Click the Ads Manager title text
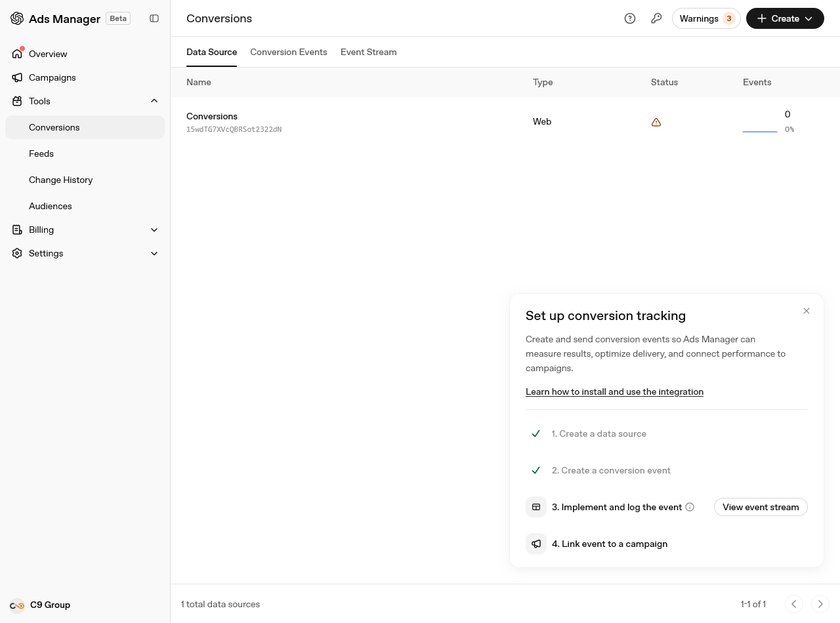The width and height of the screenshot is (840, 623). click(x=65, y=18)
